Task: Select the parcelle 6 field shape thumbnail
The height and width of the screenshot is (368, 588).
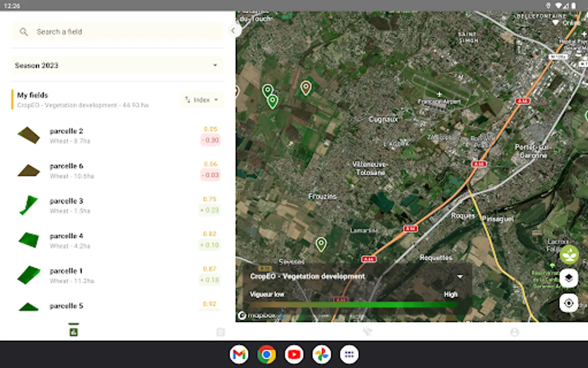Action: 29,171
